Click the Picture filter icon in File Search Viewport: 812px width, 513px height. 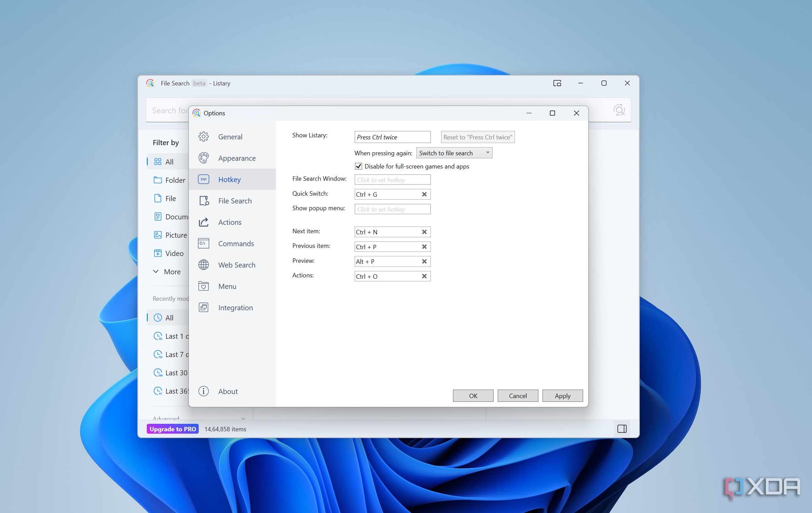coord(158,235)
